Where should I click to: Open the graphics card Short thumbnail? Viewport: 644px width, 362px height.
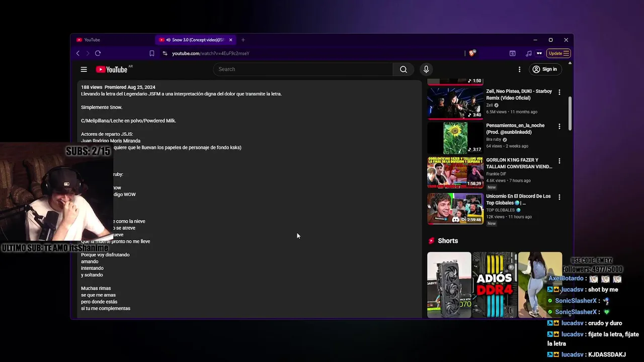[x=449, y=285]
